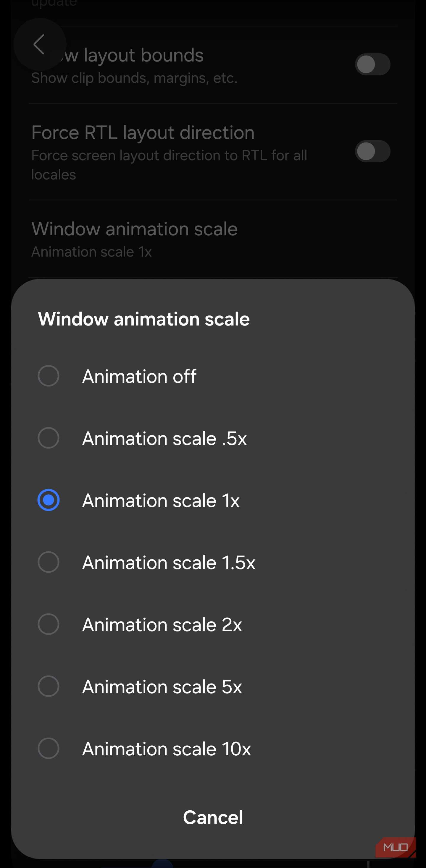Click the MUO watermark logo

(x=395, y=847)
